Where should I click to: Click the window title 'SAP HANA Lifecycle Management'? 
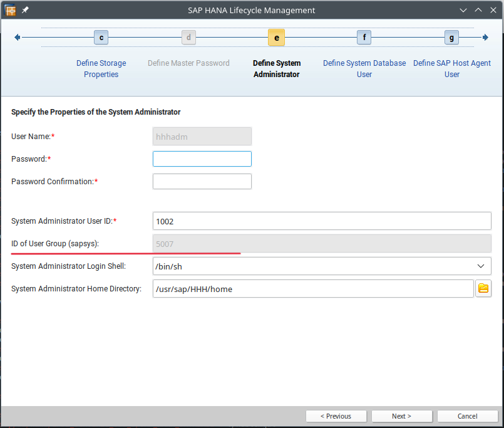(251, 10)
